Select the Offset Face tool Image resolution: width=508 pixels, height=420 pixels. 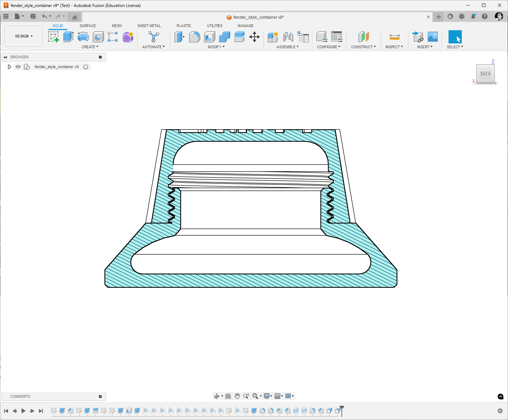pos(240,36)
